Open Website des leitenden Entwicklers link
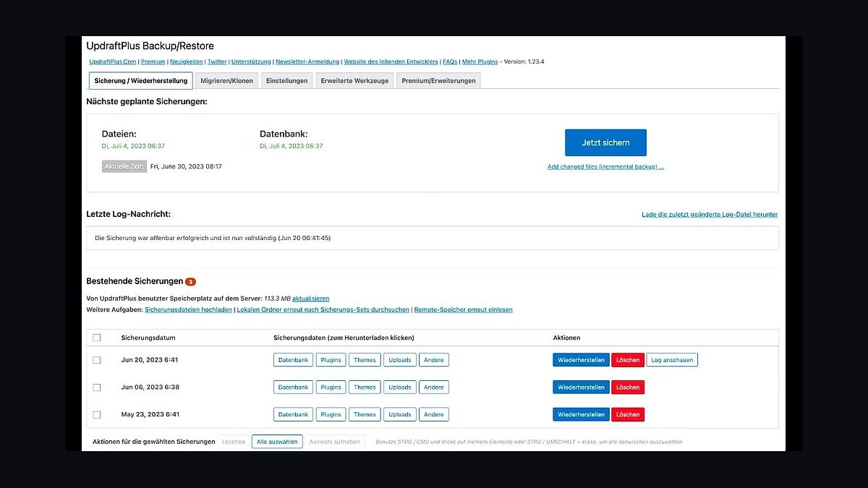This screenshot has width=868, height=488. pos(391,61)
